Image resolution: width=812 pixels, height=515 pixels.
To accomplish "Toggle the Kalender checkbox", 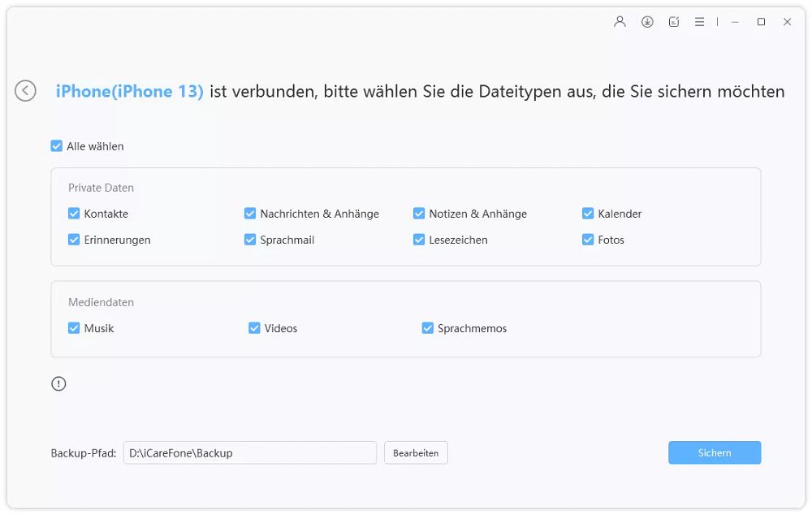I will tap(587, 214).
